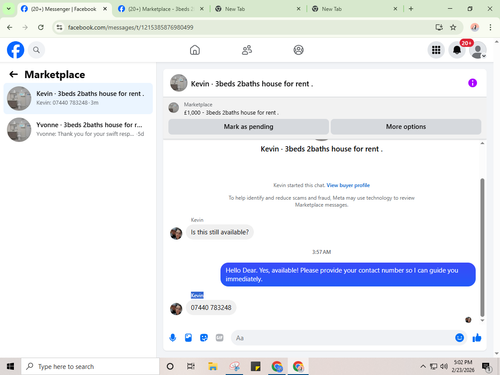The width and height of the screenshot is (500, 375).
Task: Select the Kevin conversation in the list
Action: (78, 98)
